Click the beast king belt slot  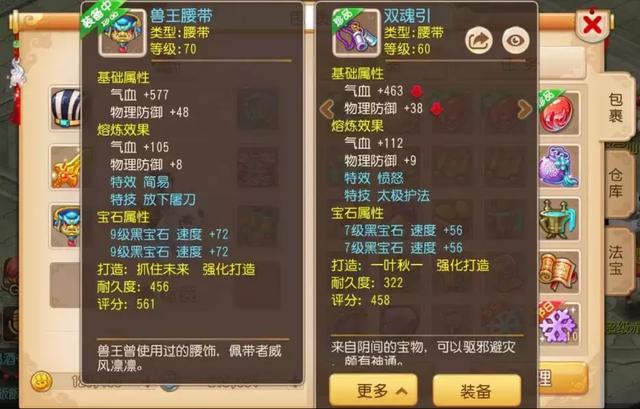[66, 226]
